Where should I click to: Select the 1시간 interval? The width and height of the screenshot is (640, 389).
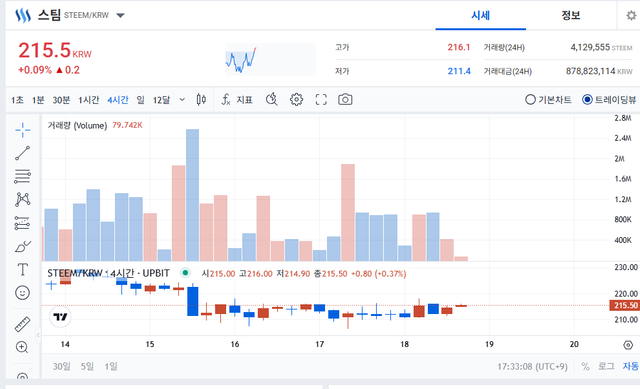pyautogui.click(x=89, y=100)
